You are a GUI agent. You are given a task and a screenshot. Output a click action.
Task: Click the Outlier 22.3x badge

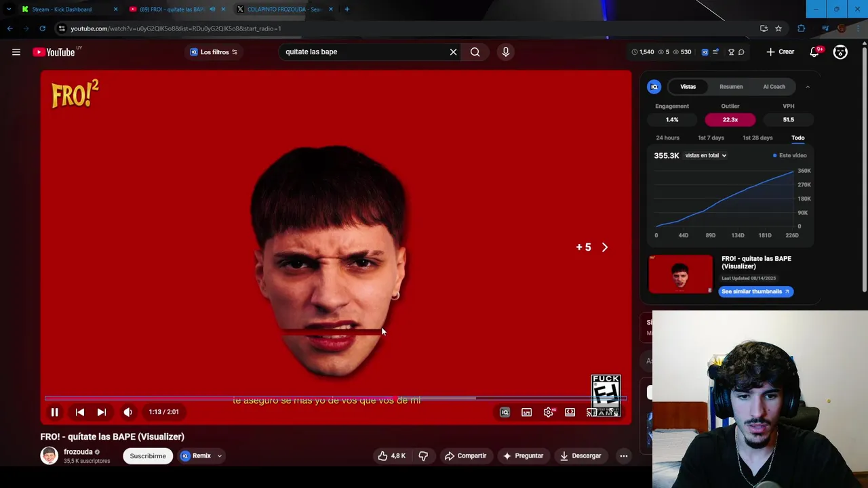click(730, 120)
